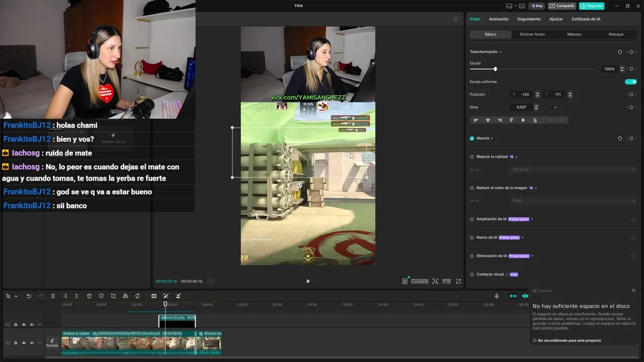This screenshot has height=362, width=644.
Task: Click the align horizontal center icon
Action: pos(488,120)
